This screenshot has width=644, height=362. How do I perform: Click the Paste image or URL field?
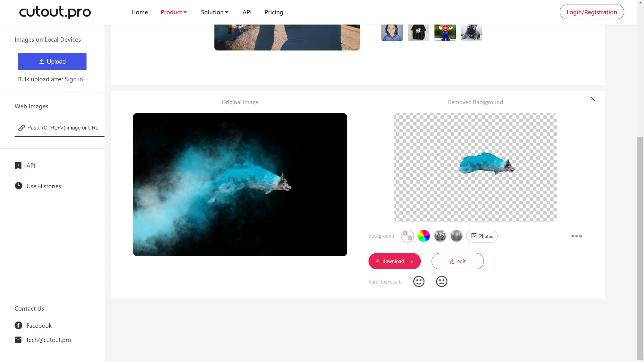[59, 128]
